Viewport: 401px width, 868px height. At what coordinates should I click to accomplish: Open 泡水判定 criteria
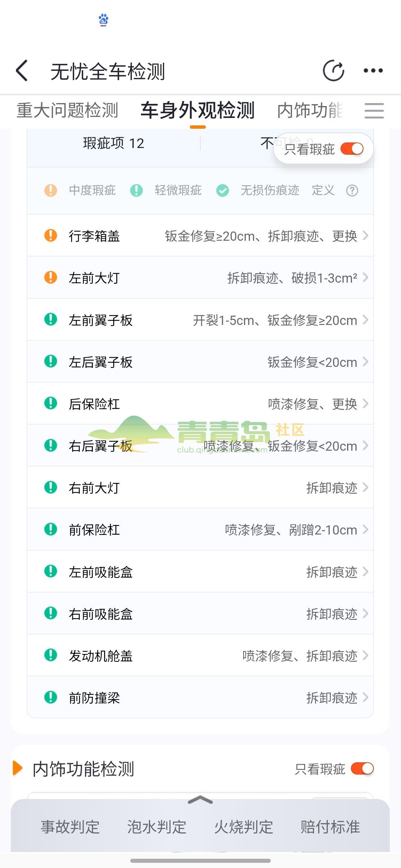click(157, 827)
